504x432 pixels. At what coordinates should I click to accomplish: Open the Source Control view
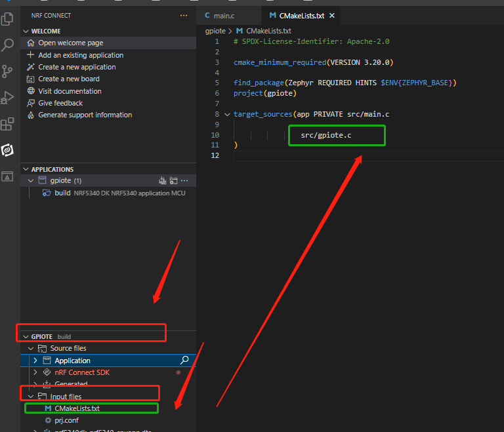[x=7, y=71]
